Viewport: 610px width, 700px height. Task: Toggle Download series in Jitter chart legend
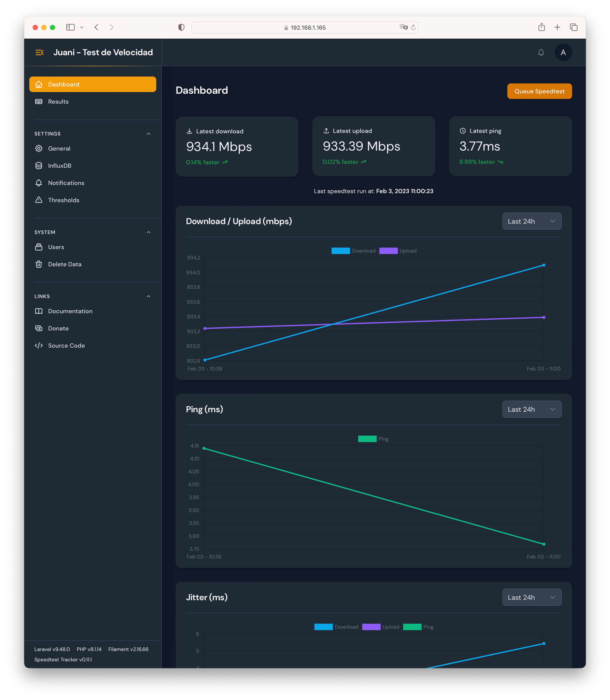pos(336,627)
